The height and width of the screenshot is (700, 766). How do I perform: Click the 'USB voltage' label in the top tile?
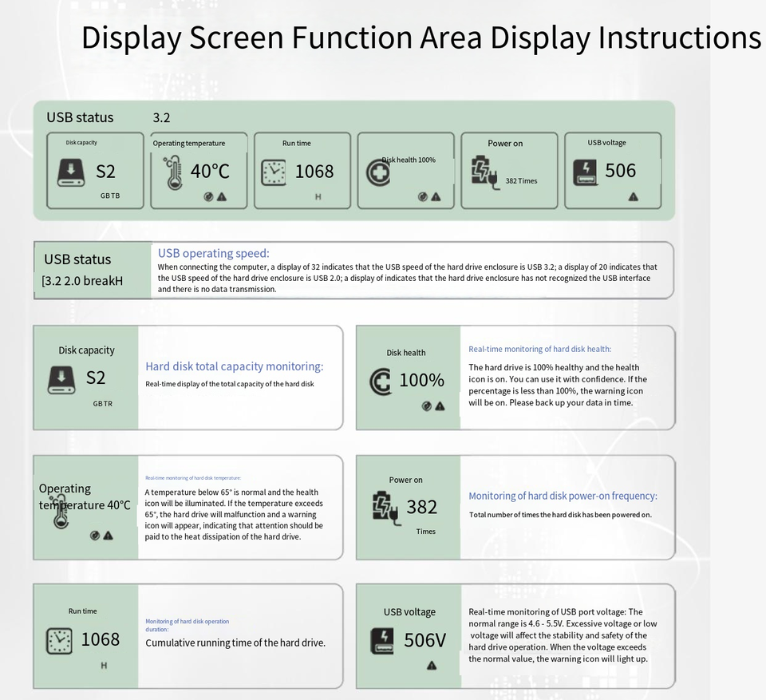click(606, 143)
